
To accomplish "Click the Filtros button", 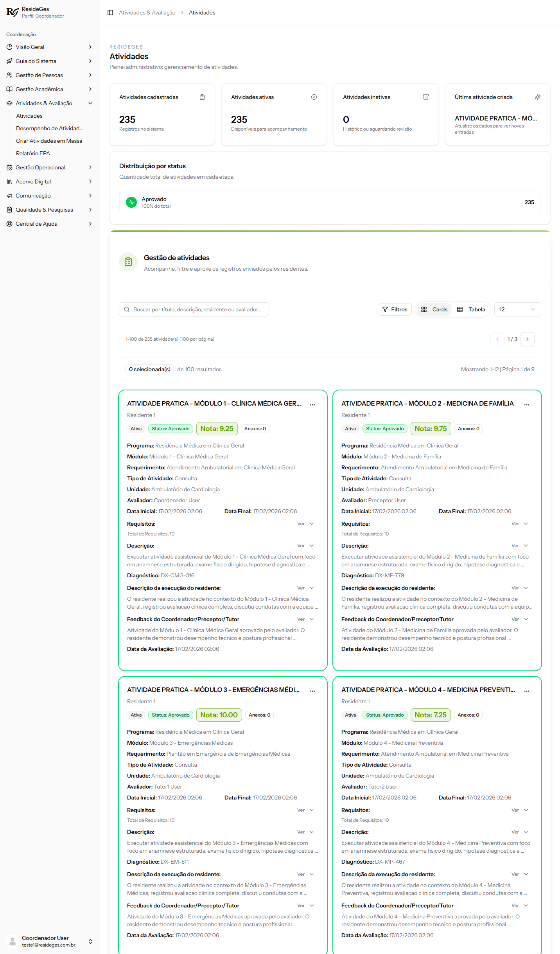I will pyautogui.click(x=395, y=309).
